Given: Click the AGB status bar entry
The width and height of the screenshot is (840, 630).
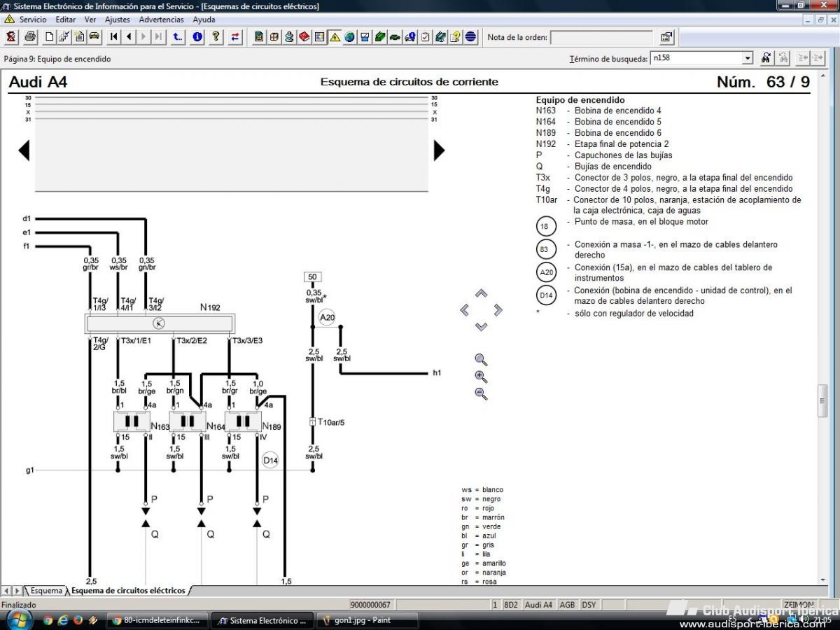Looking at the screenshot, I should click(x=567, y=605).
